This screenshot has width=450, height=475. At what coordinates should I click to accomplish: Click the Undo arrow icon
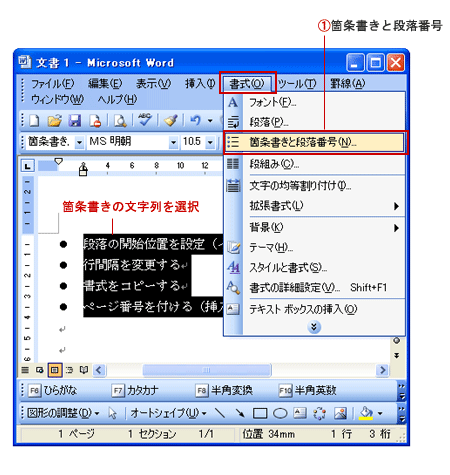[195, 121]
